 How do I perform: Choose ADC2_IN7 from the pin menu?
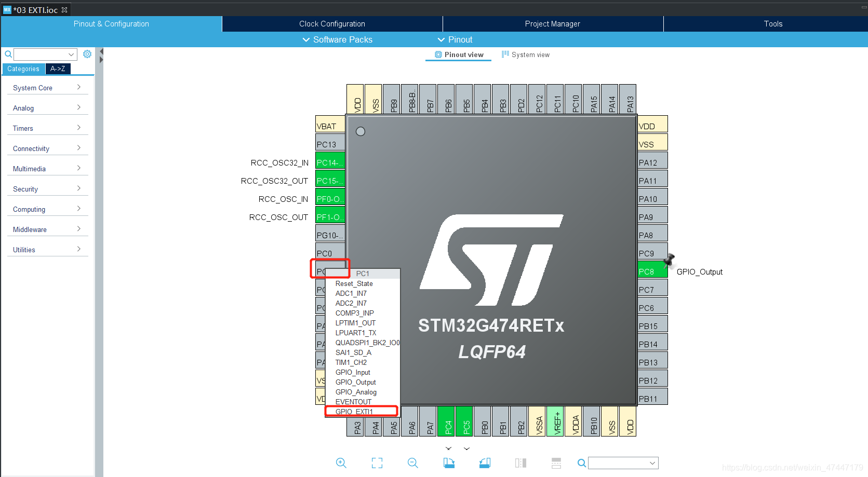[363, 303]
